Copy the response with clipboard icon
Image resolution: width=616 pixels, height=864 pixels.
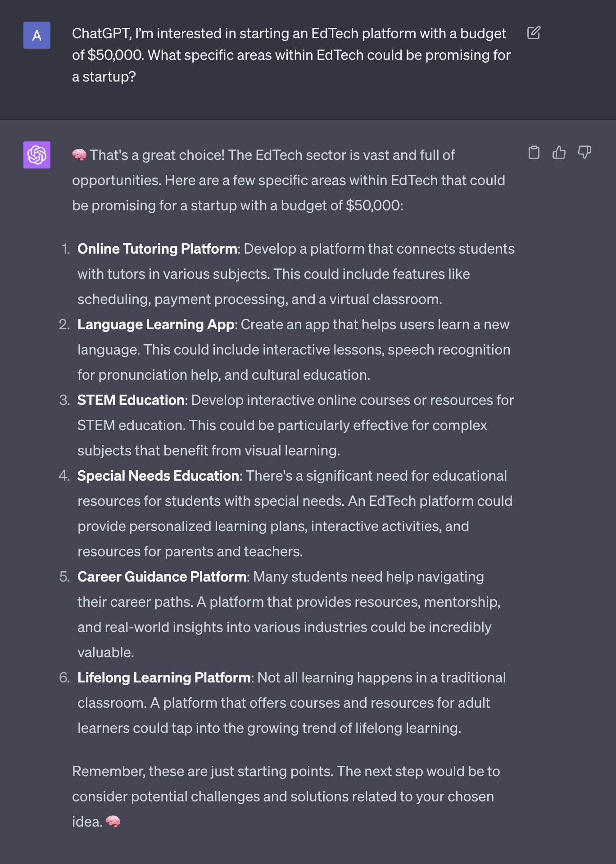[x=534, y=152]
